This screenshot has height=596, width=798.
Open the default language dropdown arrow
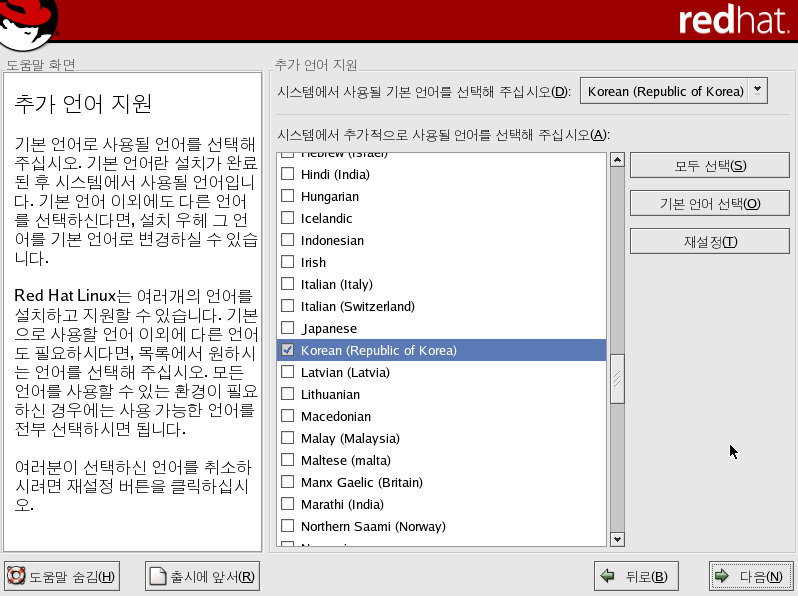[x=757, y=91]
